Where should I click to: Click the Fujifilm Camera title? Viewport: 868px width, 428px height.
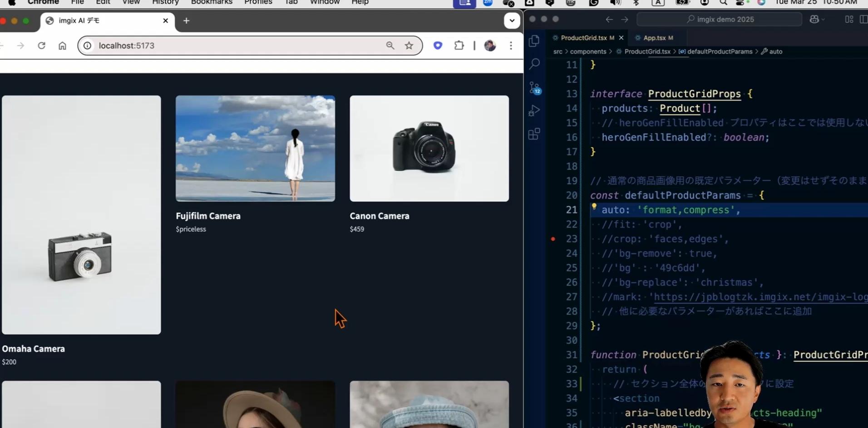(x=208, y=216)
